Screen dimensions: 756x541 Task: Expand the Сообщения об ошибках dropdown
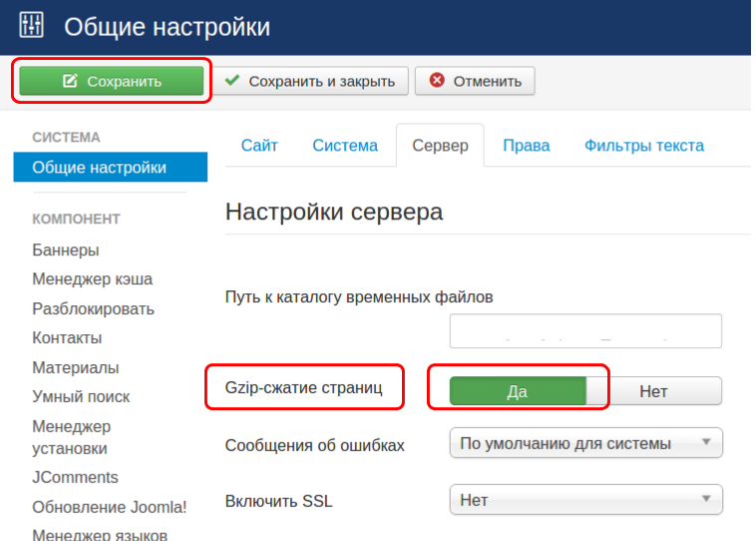585,443
